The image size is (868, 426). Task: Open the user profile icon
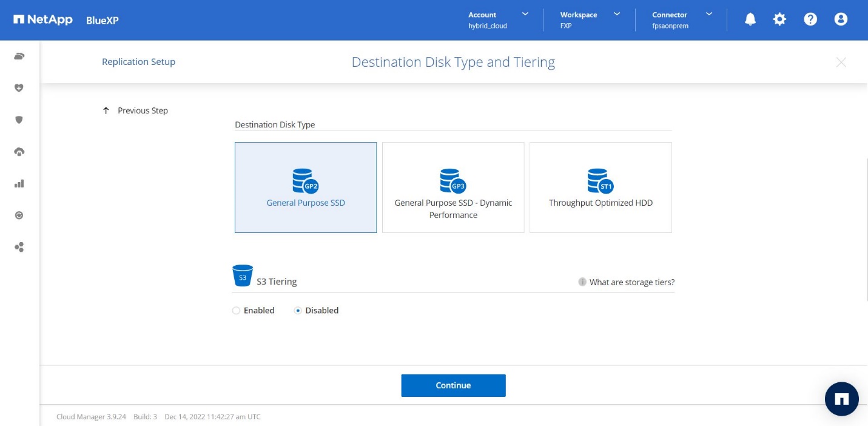tap(841, 19)
